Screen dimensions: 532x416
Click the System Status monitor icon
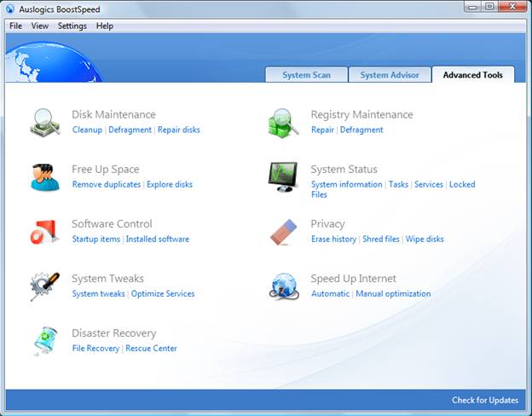tap(283, 176)
